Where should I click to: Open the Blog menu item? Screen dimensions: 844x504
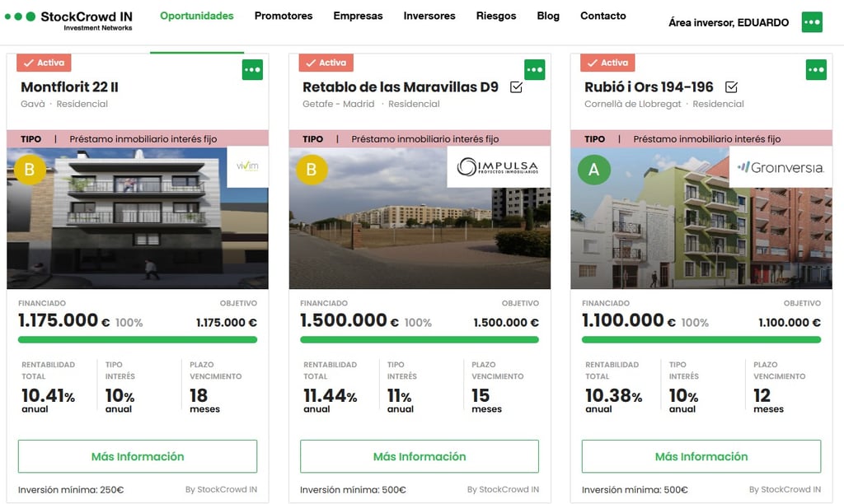coord(548,16)
